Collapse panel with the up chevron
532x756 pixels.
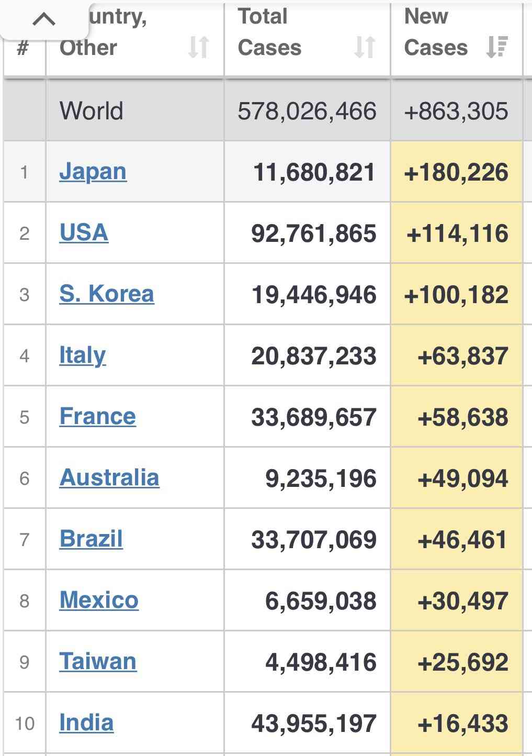pyautogui.click(x=44, y=20)
